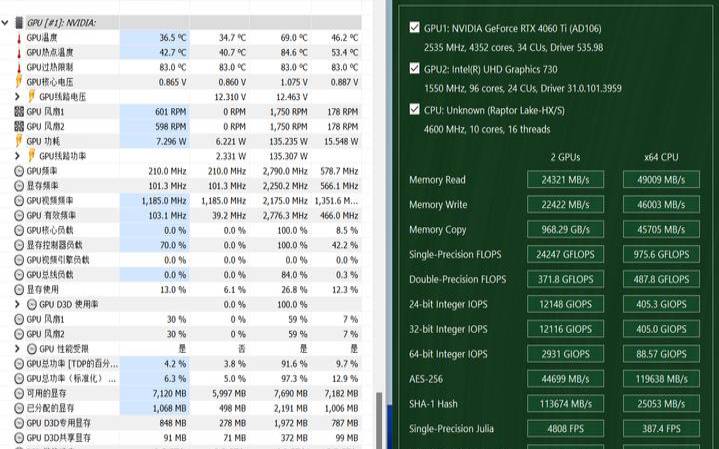Click the round icon beside GPU核心负载
The width and height of the screenshot is (719, 449).
19,230
